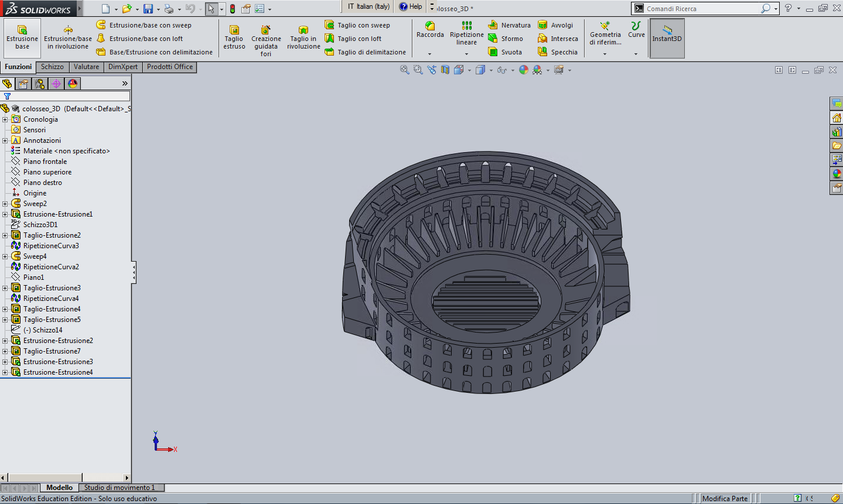Select Piano superiore in the tree

coord(47,172)
